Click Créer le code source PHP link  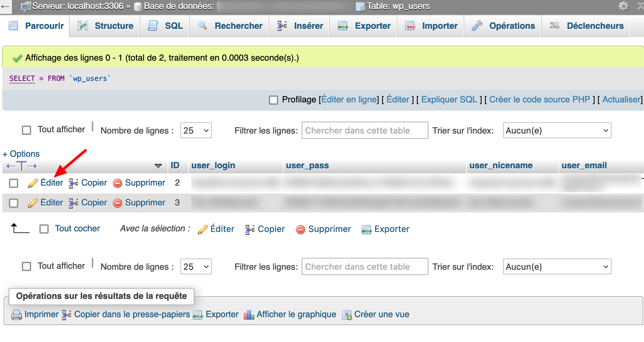point(540,99)
